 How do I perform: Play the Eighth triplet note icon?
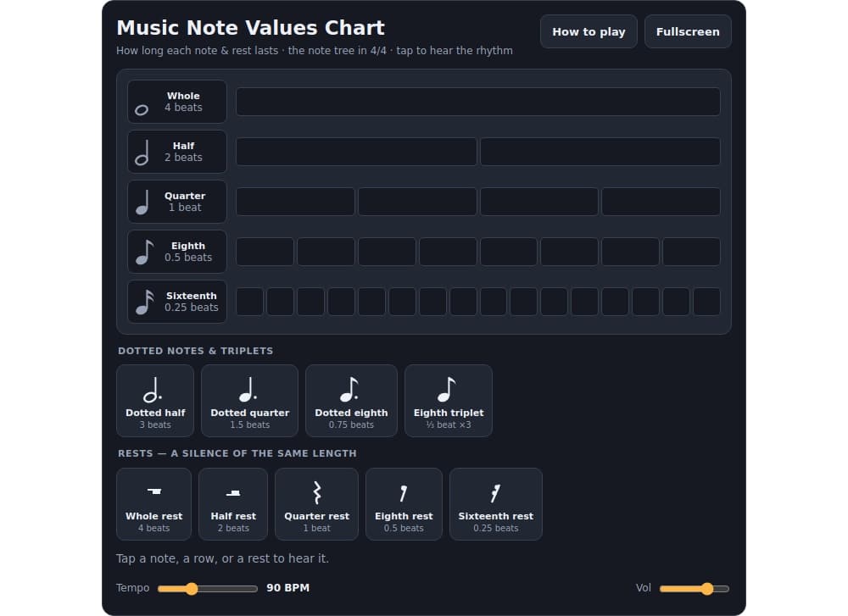point(447,390)
